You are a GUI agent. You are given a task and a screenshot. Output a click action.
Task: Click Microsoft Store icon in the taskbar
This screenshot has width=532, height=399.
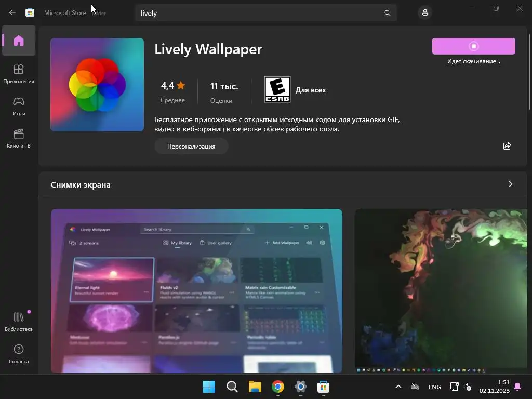click(x=323, y=387)
